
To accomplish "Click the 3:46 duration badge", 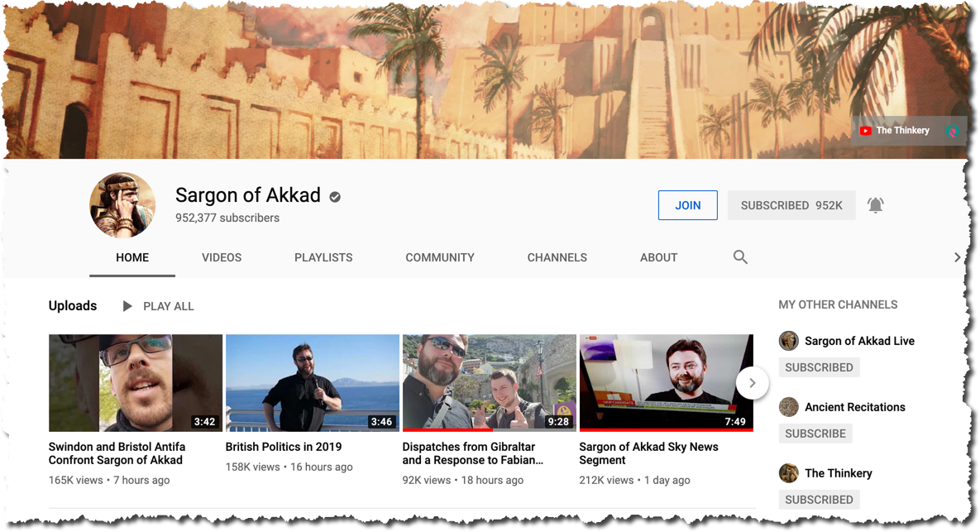I will pos(381,421).
